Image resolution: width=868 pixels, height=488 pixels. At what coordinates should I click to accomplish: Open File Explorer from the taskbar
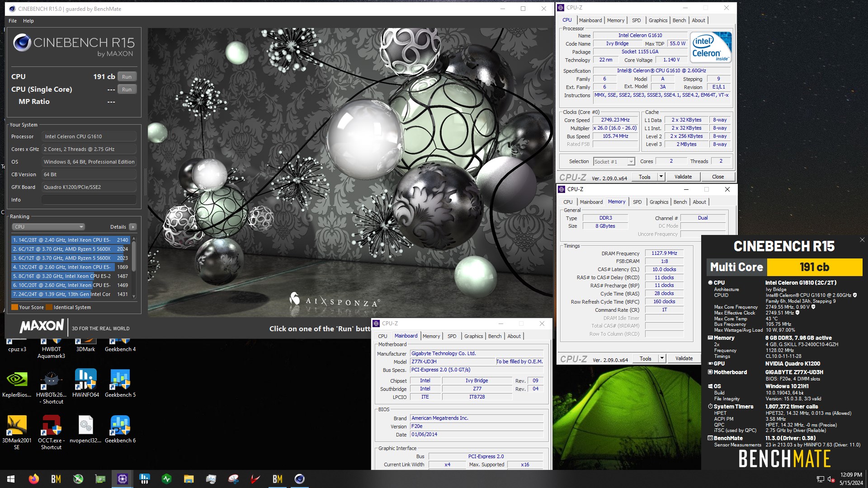[189, 479]
